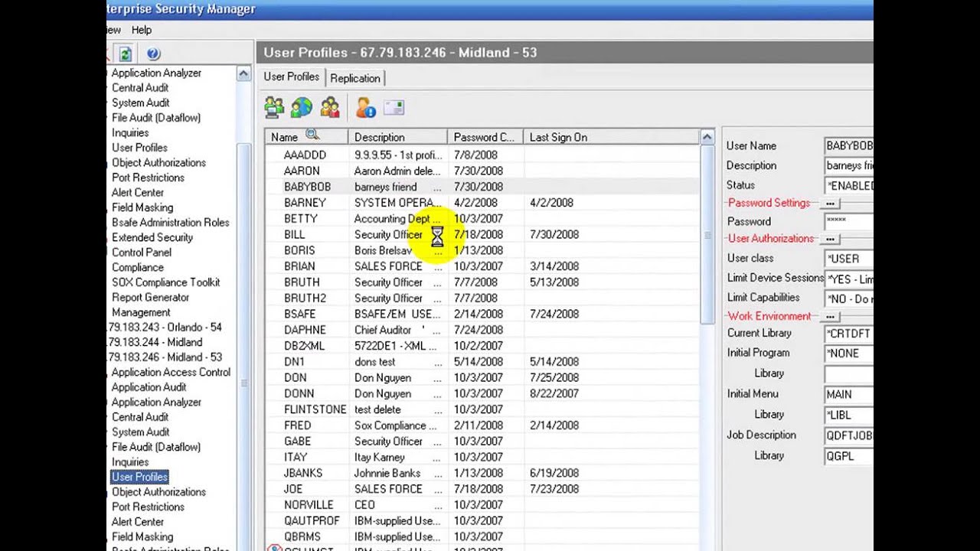Sort by the Password C... column header
Viewport: 980px width, 551px height.
(485, 137)
